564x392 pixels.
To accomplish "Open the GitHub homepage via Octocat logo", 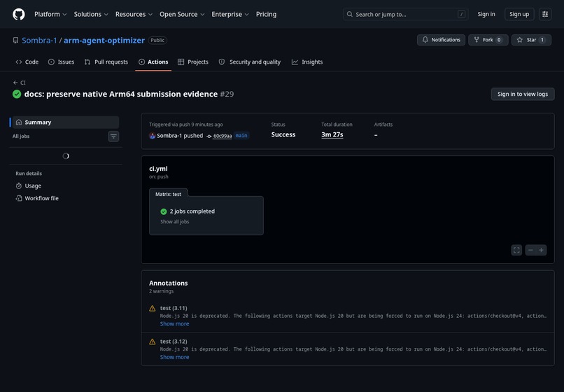I will [19, 15].
